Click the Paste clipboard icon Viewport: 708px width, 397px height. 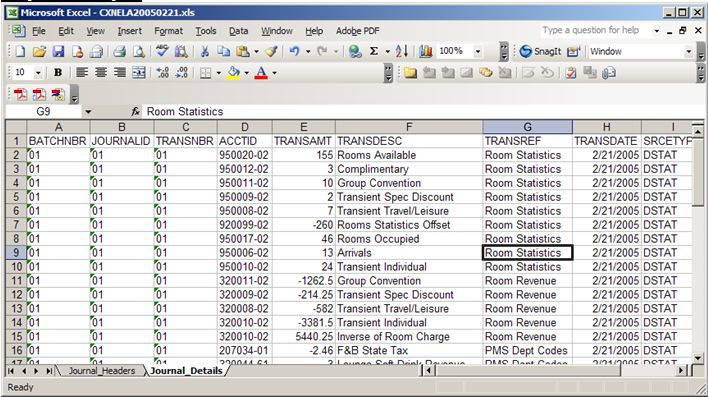[x=243, y=51]
